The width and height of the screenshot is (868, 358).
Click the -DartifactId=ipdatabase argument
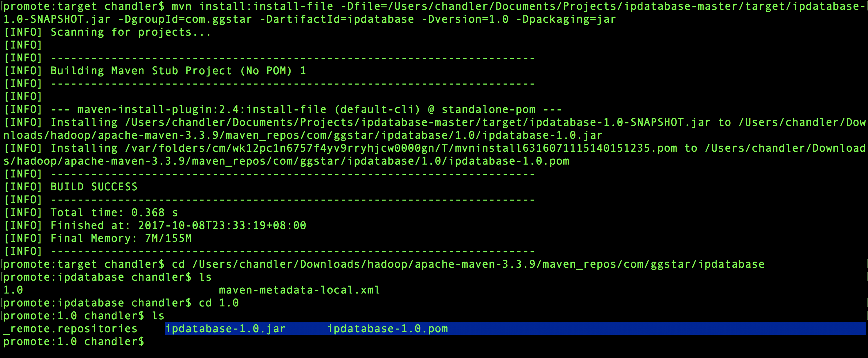point(336,19)
